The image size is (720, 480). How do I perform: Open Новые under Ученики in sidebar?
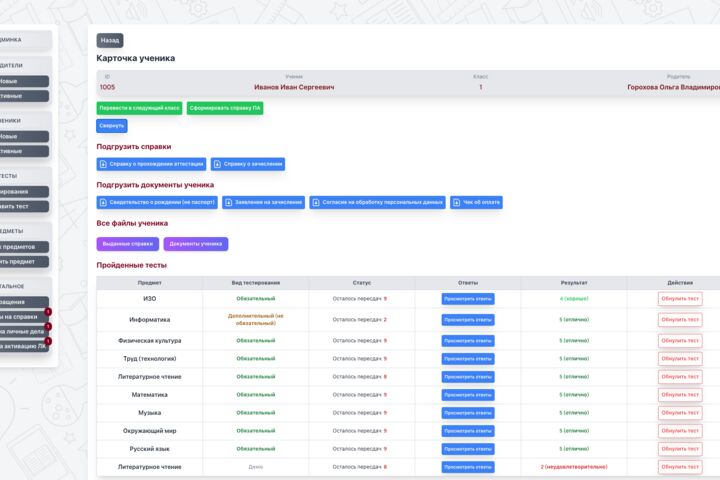coord(24,136)
